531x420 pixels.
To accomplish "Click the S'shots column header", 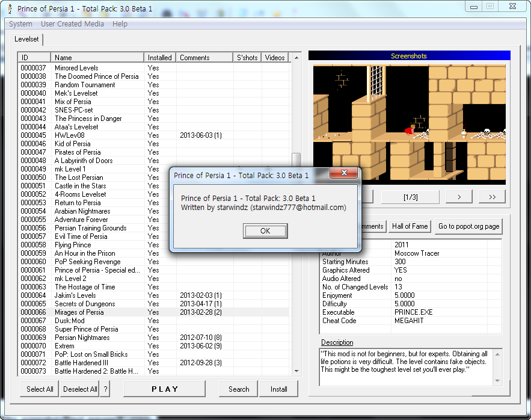I will point(247,57).
